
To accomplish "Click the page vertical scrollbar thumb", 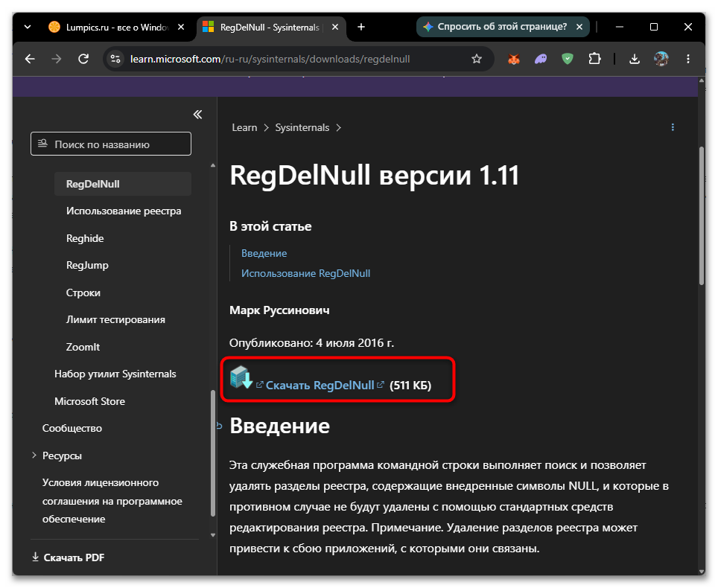I will 702,216.
